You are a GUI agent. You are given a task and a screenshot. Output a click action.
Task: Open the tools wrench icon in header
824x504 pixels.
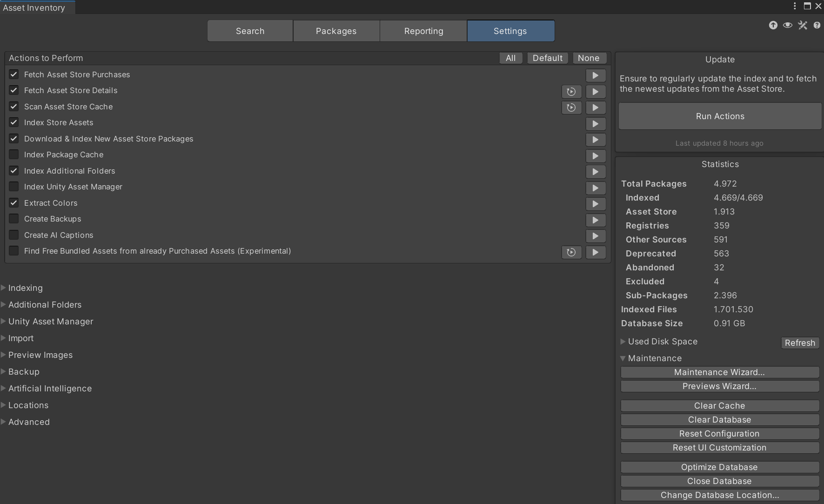click(803, 25)
